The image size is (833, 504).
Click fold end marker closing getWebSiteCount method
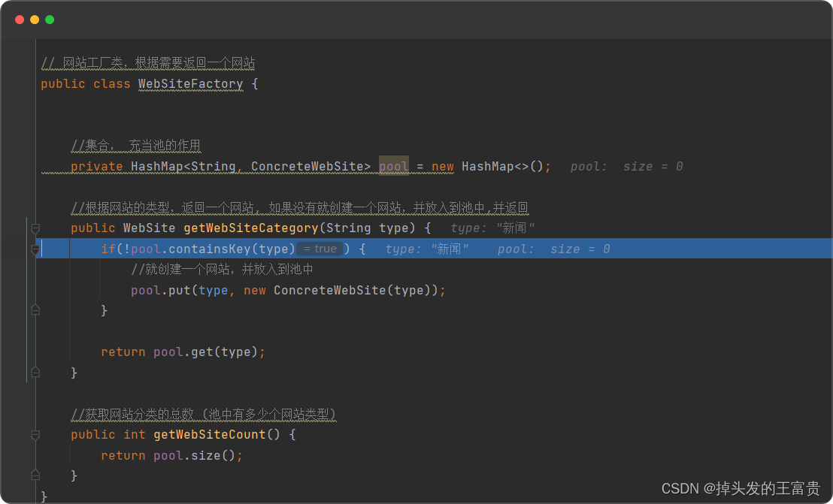coord(35,475)
